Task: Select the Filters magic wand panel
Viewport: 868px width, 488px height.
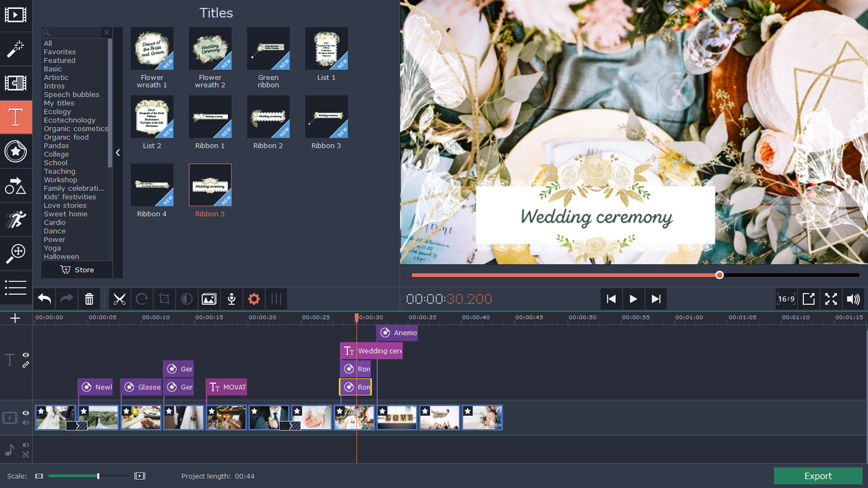Action: 15,49
